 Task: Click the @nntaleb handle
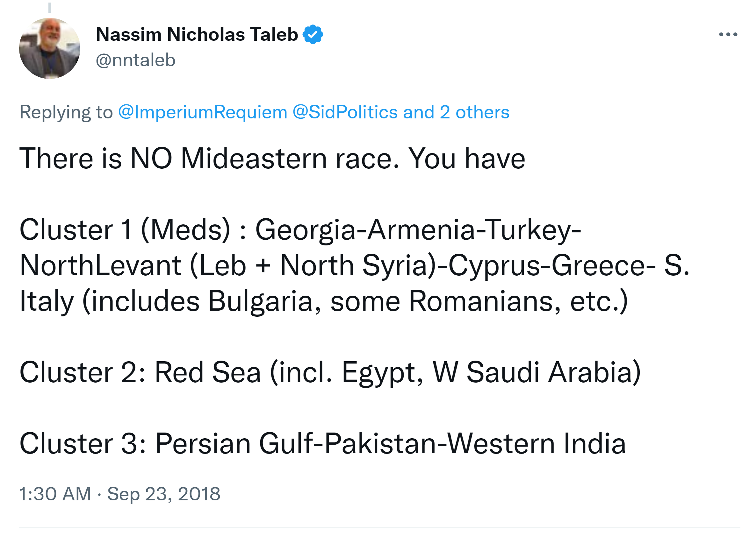coord(135,60)
